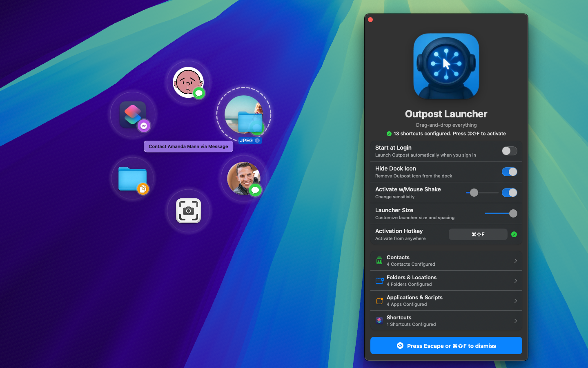The height and width of the screenshot is (368, 588).
Task: Open the Contacts settings row
Action: pyautogui.click(x=446, y=260)
